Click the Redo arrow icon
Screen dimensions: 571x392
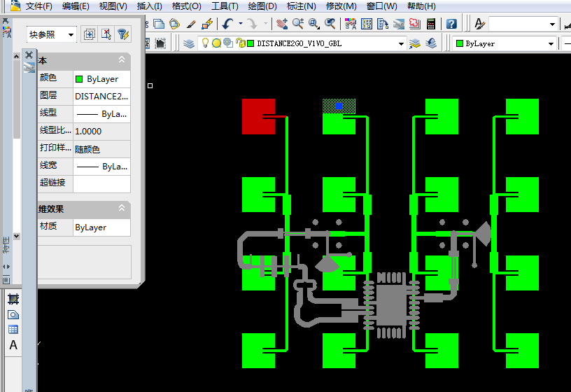coord(252,24)
